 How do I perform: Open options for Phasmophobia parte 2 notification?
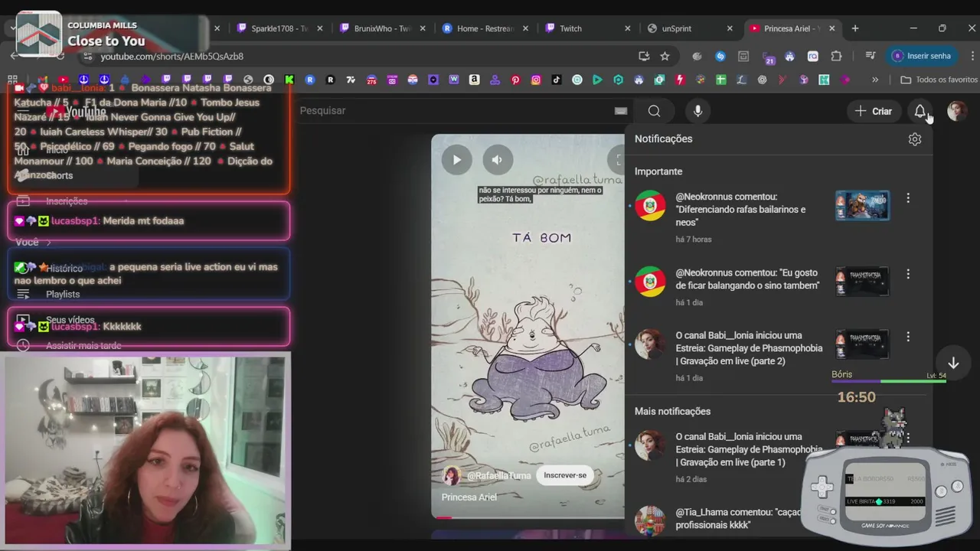908,337
